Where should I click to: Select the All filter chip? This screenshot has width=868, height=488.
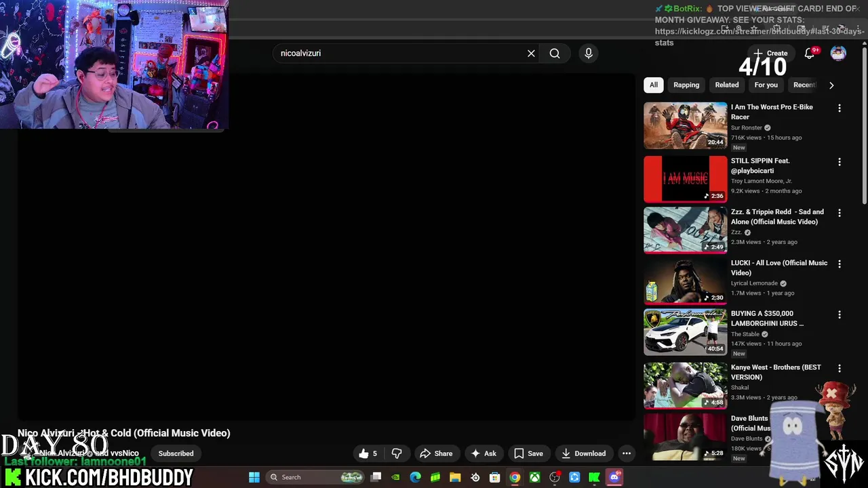point(654,85)
